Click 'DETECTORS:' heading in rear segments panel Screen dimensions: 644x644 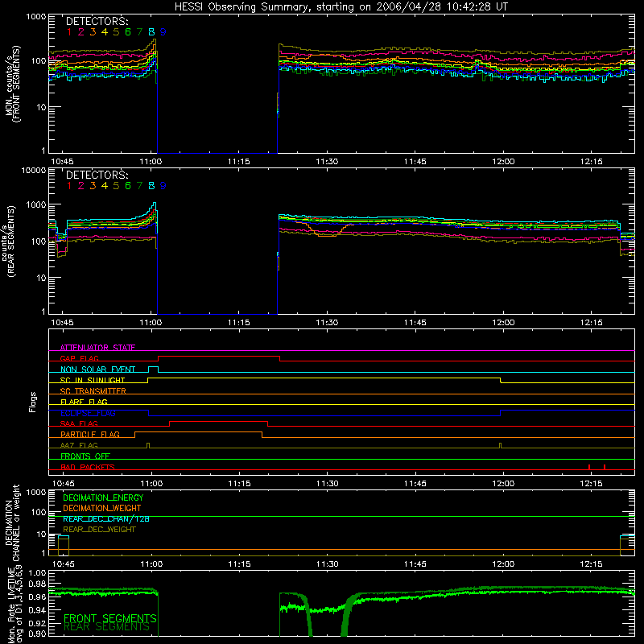(97, 175)
